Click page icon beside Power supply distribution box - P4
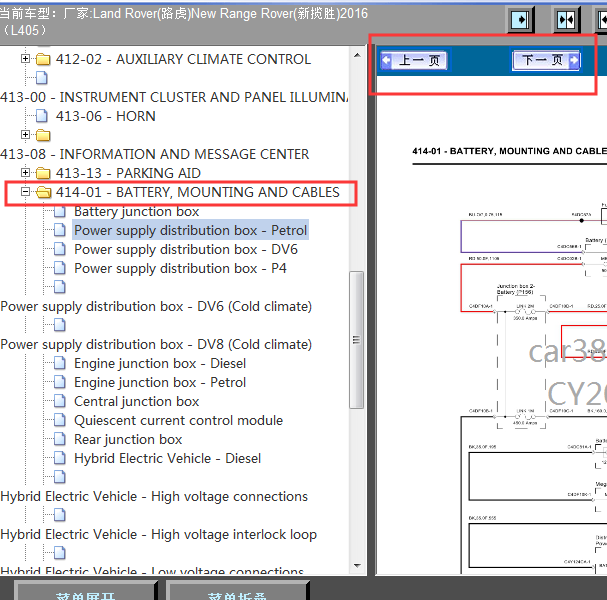607x600 pixels. coord(60,267)
